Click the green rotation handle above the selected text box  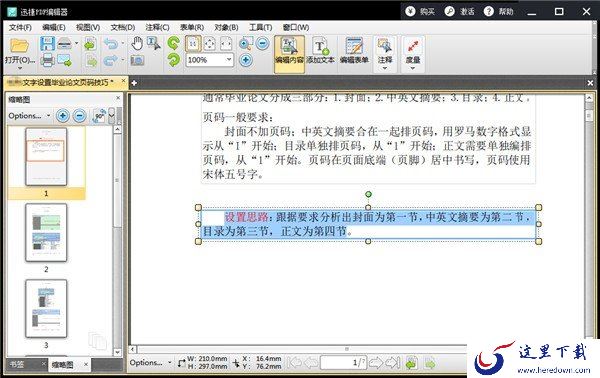368,194
